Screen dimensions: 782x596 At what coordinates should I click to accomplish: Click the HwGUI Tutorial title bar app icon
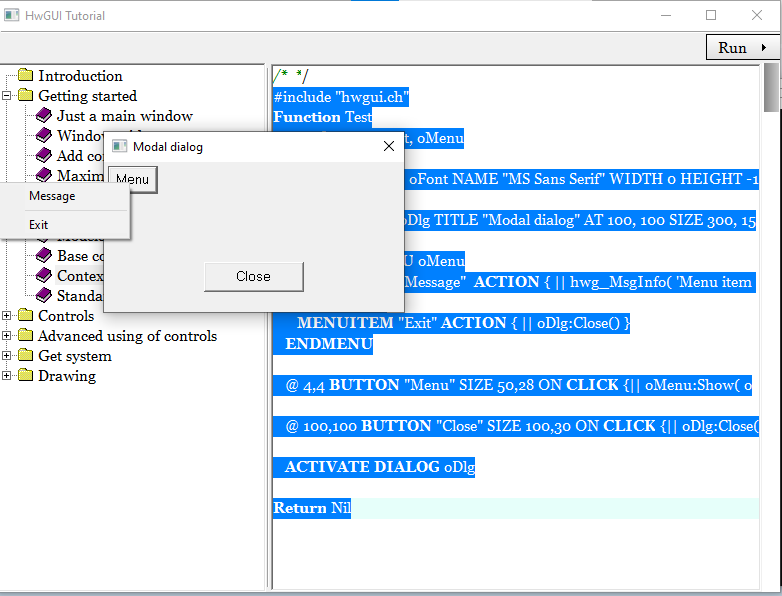click(12, 16)
